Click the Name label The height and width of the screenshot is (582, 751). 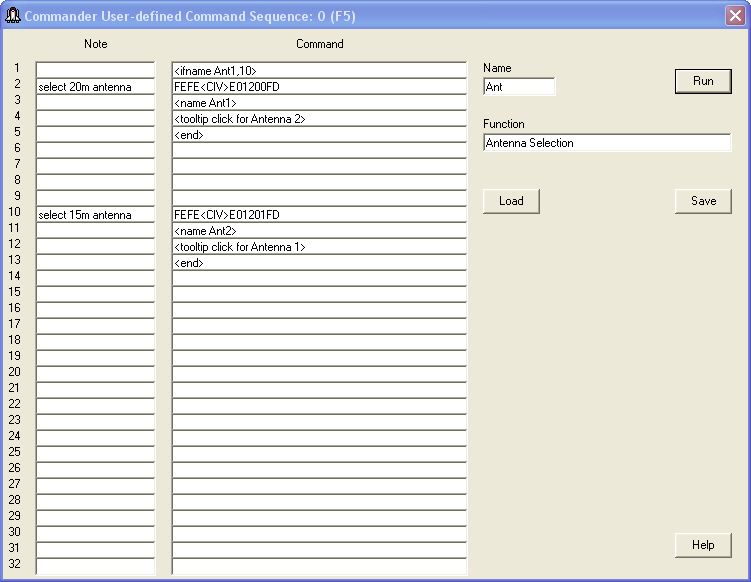(497, 68)
